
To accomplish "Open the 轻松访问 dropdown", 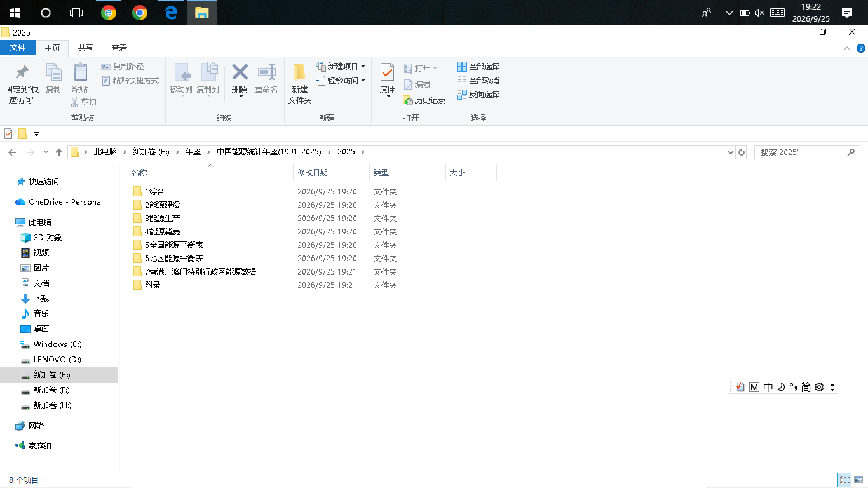I will click(x=363, y=81).
